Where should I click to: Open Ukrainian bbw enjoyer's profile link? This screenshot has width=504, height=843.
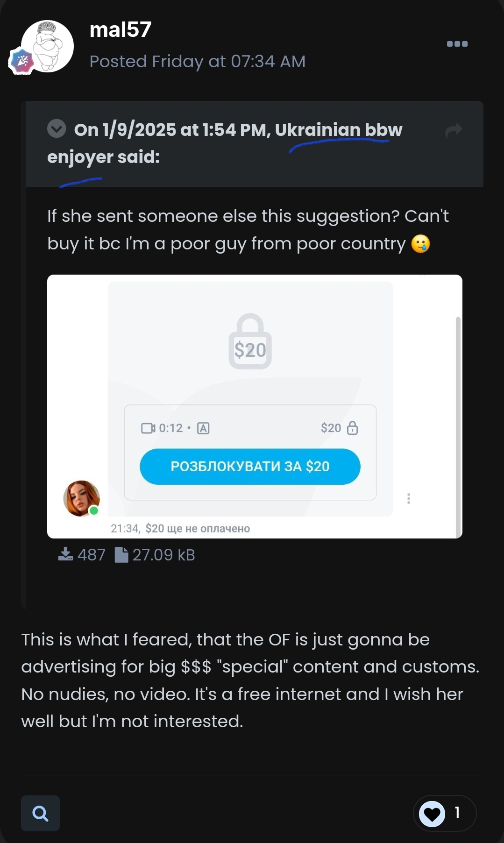[225, 143]
